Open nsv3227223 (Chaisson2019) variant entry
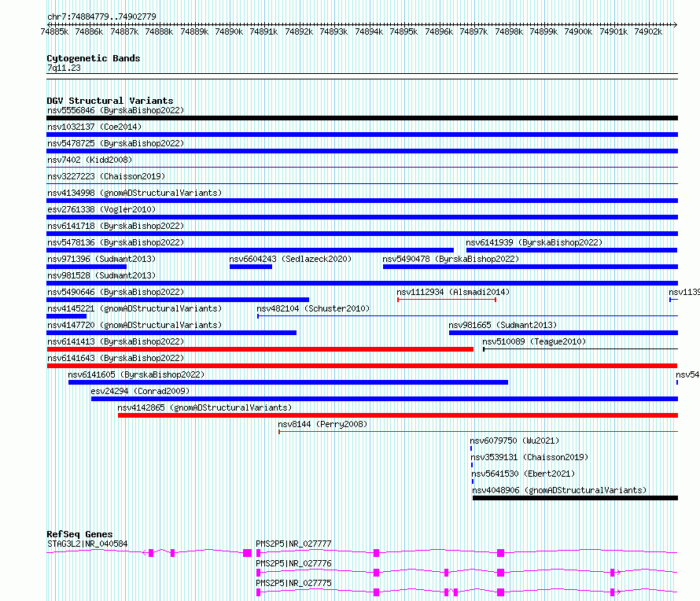Image resolution: width=700 pixels, height=601 pixels. tap(106, 176)
